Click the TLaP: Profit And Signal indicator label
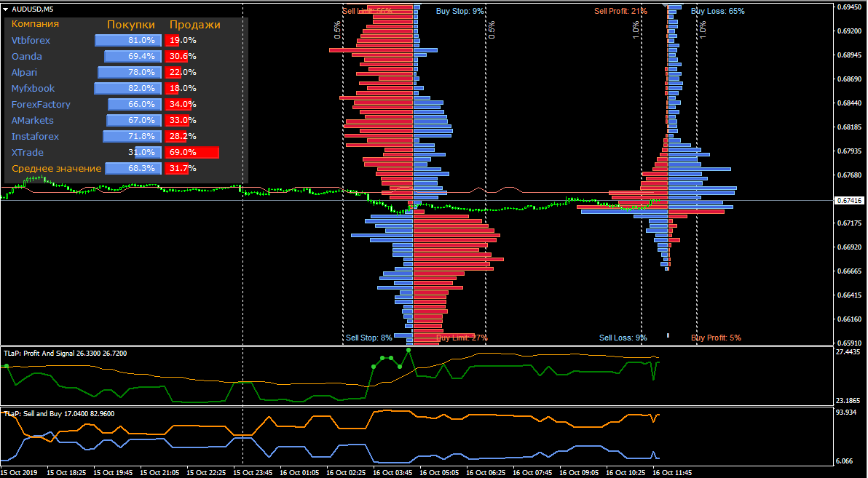Image resolution: width=868 pixels, height=478 pixels. coord(66,353)
